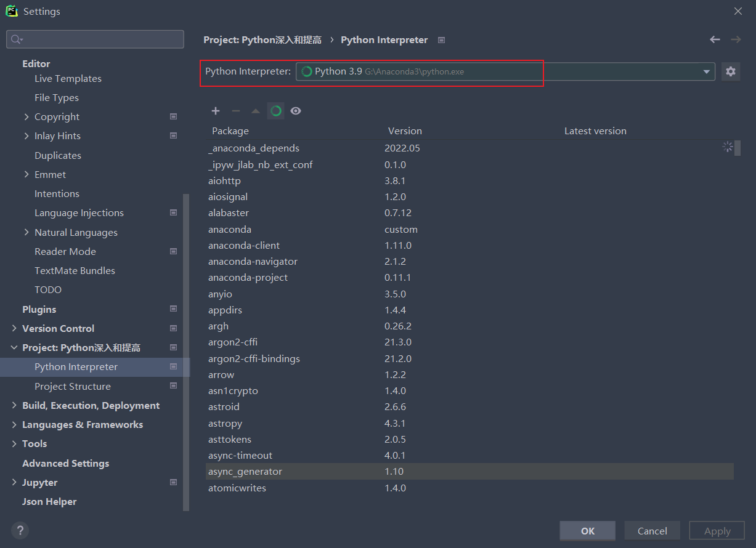Click the project icon beside Project Structure
The image size is (756, 548).
click(x=173, y=386)
